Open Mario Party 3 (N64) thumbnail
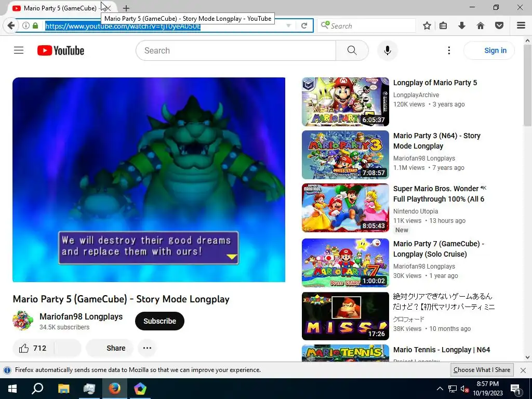This screenshot has height=399, width=532. point(345,155)
